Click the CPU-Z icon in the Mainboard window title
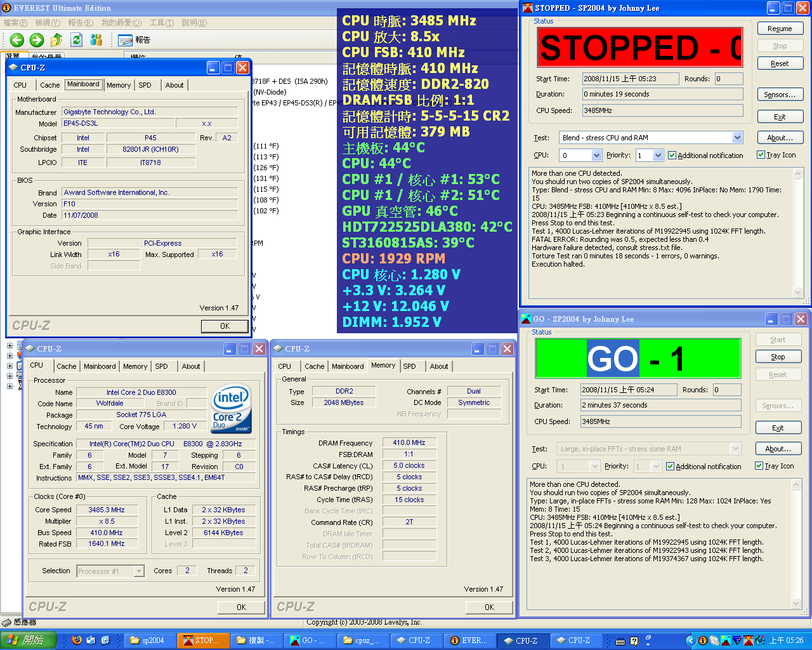The height and width of the screenshot is (650, 812). (x=13, y=67)
